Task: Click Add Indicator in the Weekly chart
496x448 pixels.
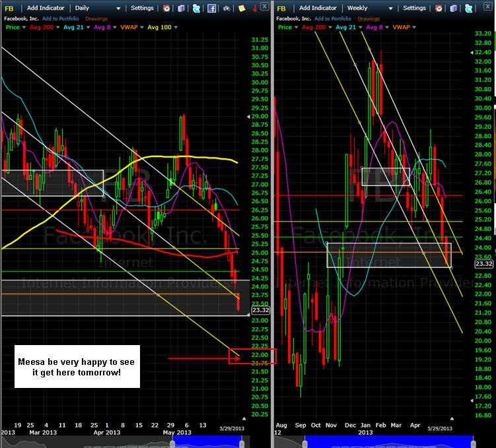Action: (x=318, y=8)
